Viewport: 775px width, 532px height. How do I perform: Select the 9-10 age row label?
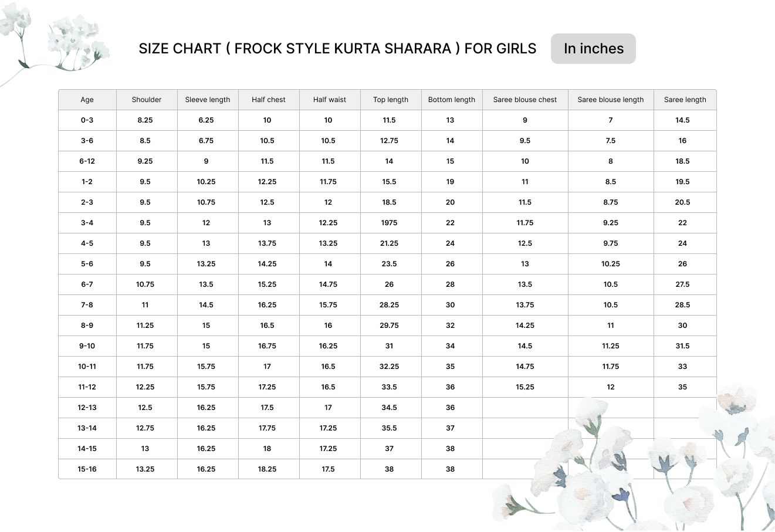87,346
